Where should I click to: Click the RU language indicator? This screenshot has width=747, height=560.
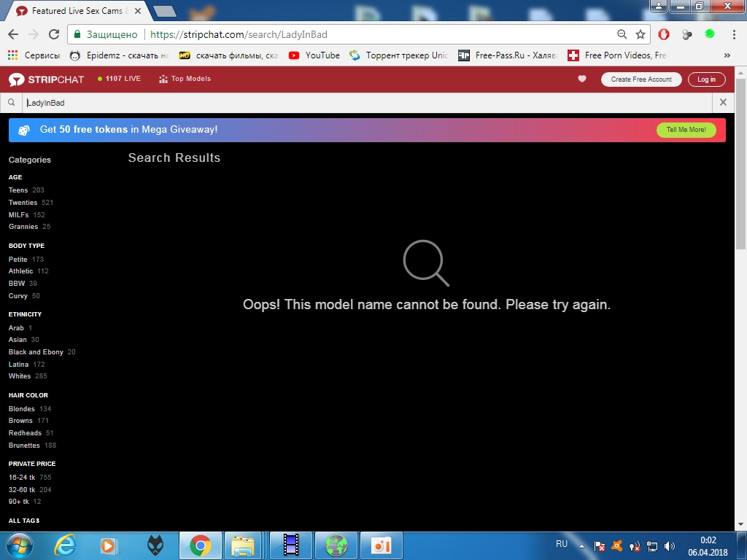(562, 544)
